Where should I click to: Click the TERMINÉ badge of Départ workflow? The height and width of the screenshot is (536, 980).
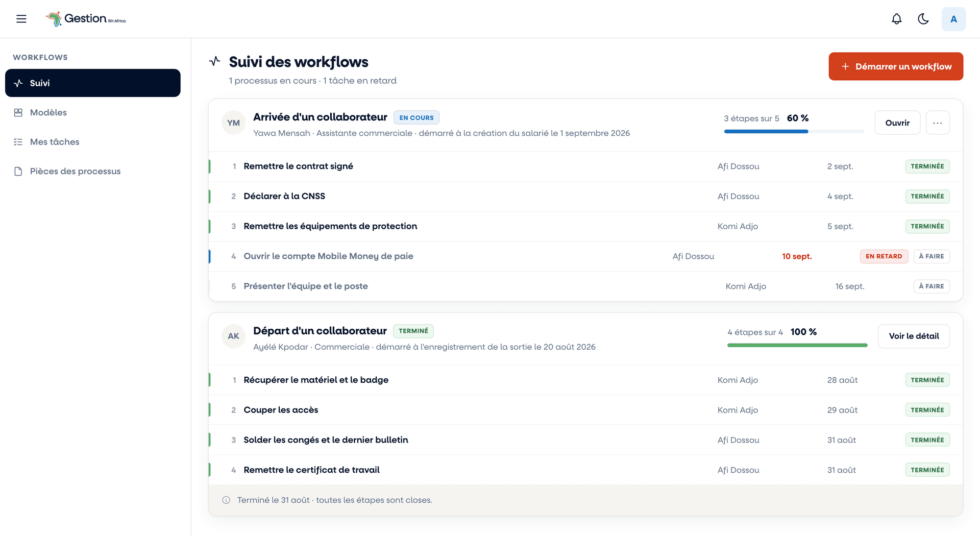[x=413, y=331]
